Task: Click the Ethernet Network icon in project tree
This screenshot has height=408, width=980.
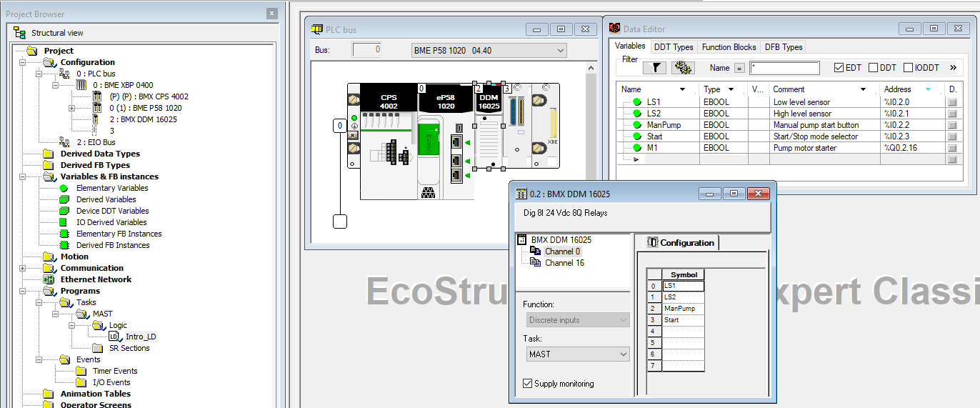Action: coord(49,279)
